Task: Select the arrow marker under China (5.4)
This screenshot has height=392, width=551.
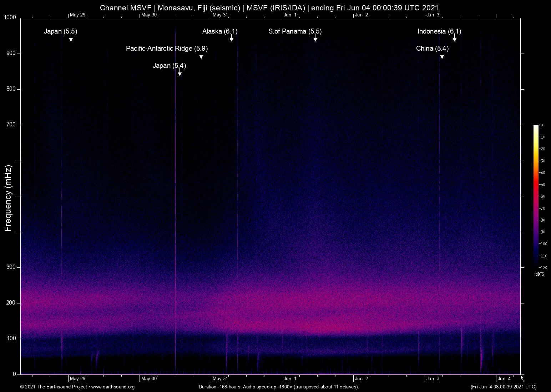Action: (x=442, y=56)
